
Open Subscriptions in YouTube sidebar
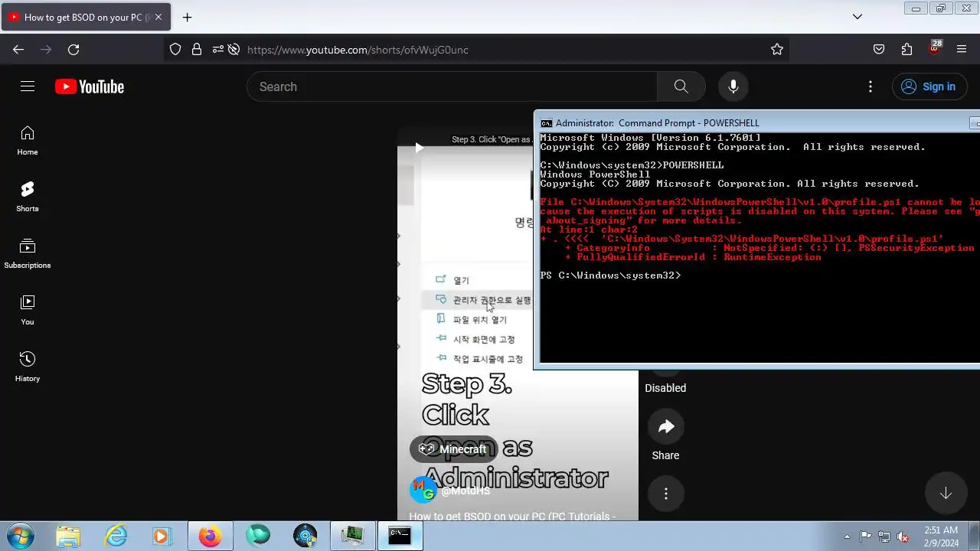[x=28, y=254]
